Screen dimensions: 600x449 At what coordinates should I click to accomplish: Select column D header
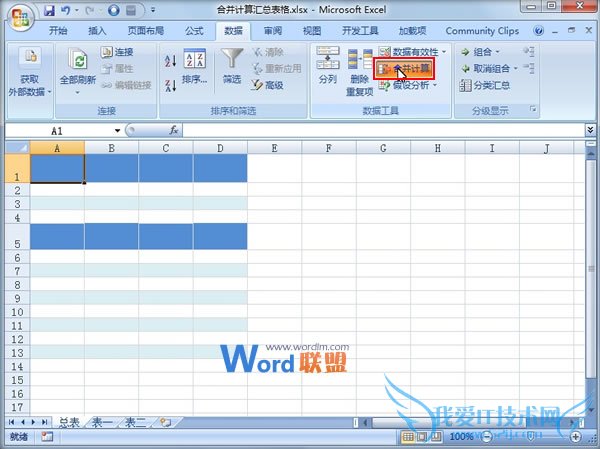coord(220,148)
